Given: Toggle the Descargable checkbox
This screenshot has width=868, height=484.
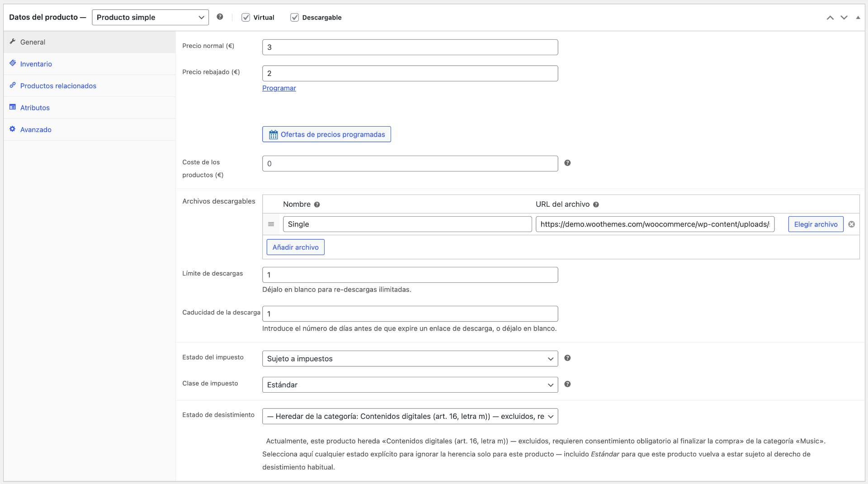Looking at the screenshot, I should tap(294, 17).
